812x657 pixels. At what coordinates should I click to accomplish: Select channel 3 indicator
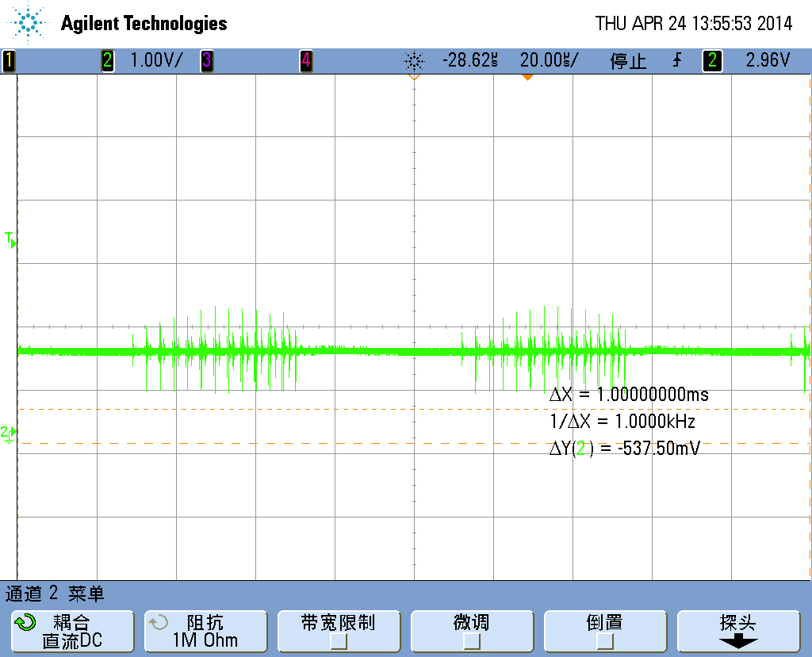[207, 60]
